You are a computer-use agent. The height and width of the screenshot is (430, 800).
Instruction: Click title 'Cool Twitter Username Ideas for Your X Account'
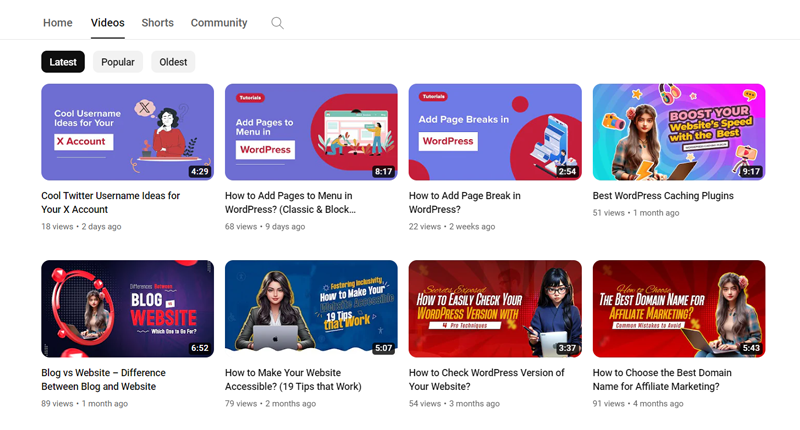tap(111, 203)
